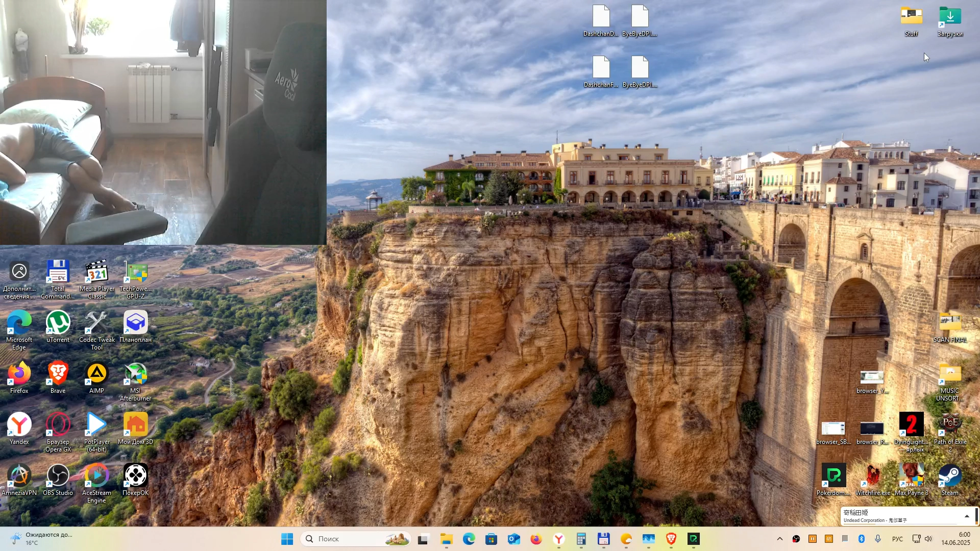The height and width of the screenshot is (551, 980).
Task: Launch Path of Exile 2 shortcut
Action: click(950, 432)
